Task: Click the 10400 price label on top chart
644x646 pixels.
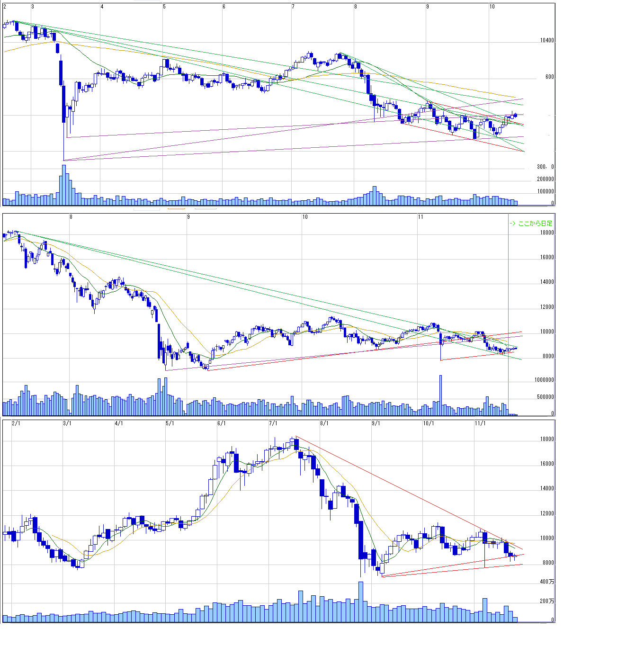Action: click(x=546, y=41)
